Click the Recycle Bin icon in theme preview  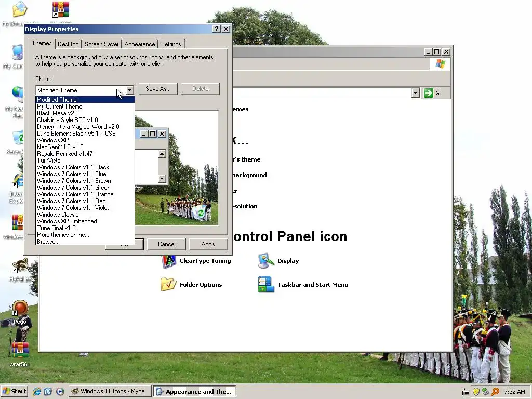pos(201,212)
